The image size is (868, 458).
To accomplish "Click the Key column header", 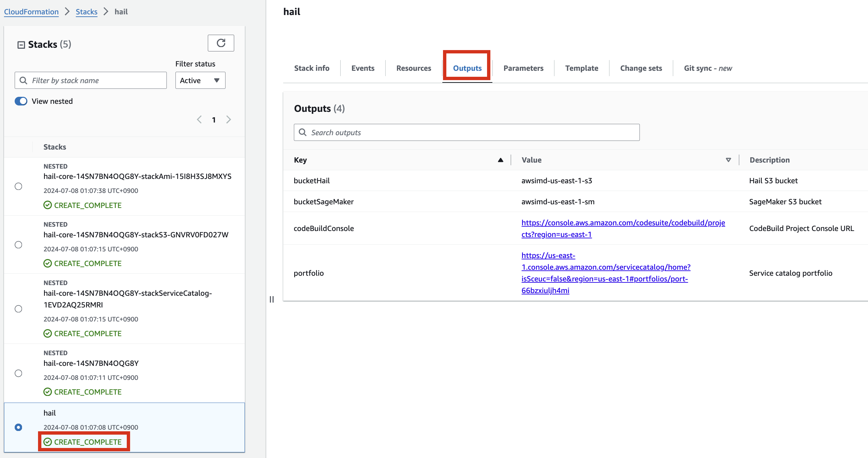I will pos(300,160).
